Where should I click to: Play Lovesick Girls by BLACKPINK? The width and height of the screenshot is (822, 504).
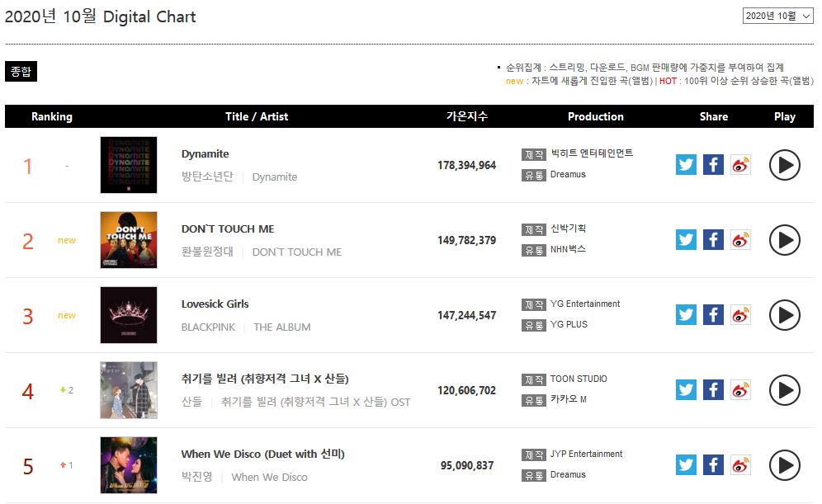click(784, 315)
